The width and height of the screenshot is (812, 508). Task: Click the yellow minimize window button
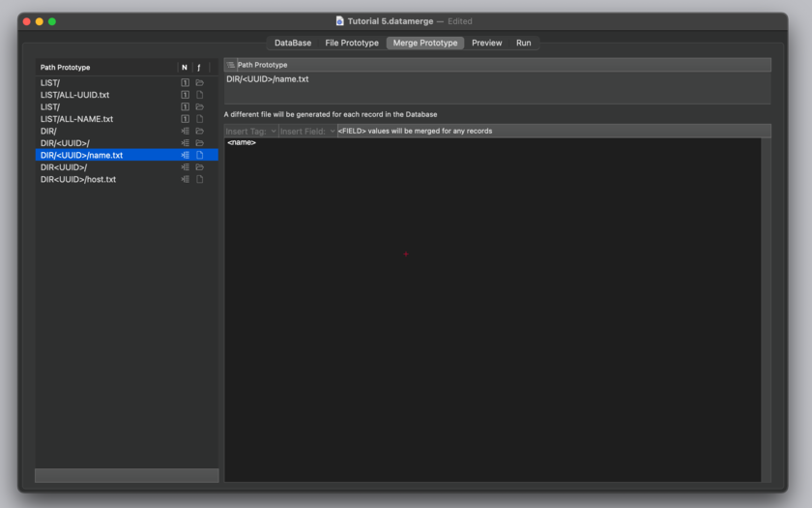coord(40,21)
